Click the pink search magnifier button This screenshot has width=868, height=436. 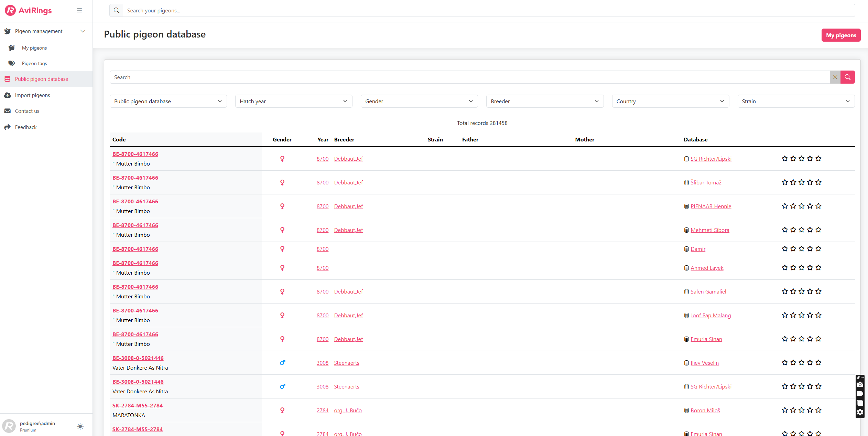pyautogui.click(x=847, y=77)
